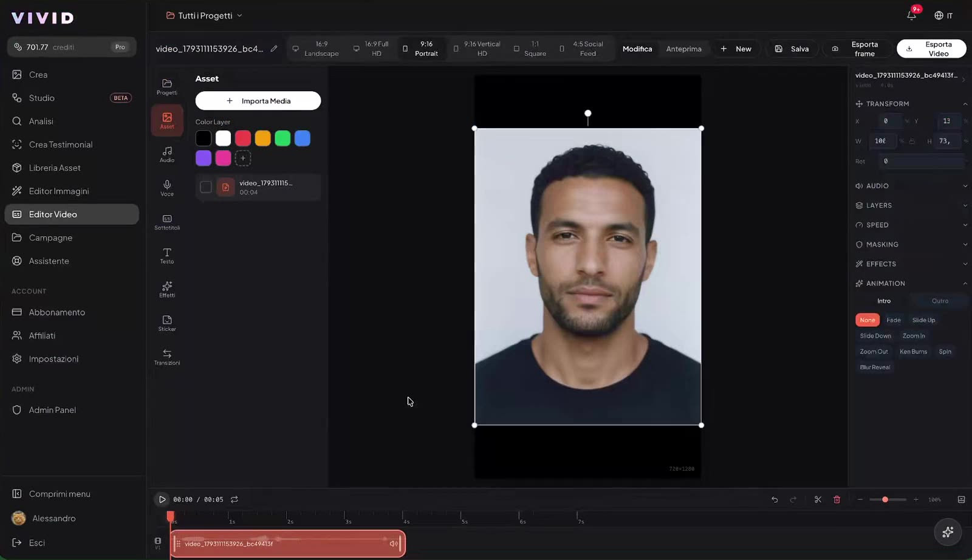Open the Voce microphone panel

[x=166, y=188]
